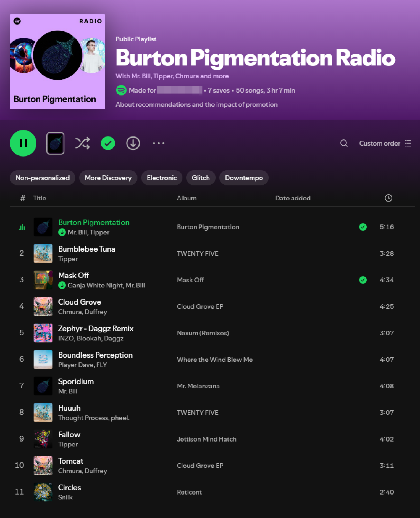Select track number 7 for Sporidium
The width and height of the screenshot is (420, 518).
tap(22, 386)
